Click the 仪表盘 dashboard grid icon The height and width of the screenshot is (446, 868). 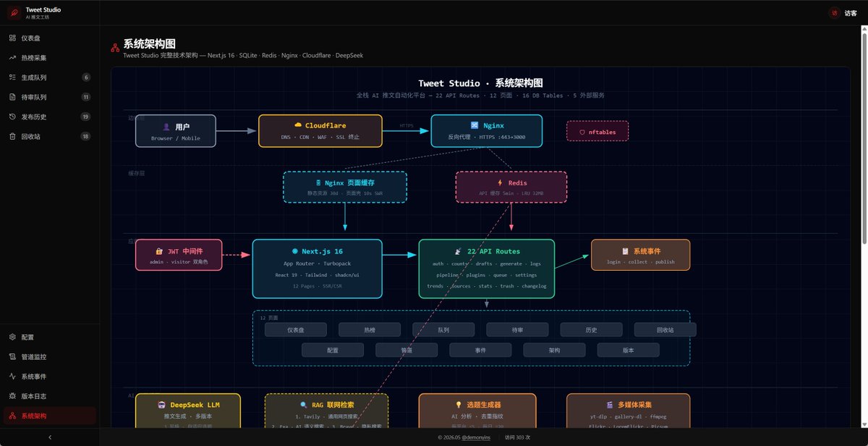click(x=12, y=38)
